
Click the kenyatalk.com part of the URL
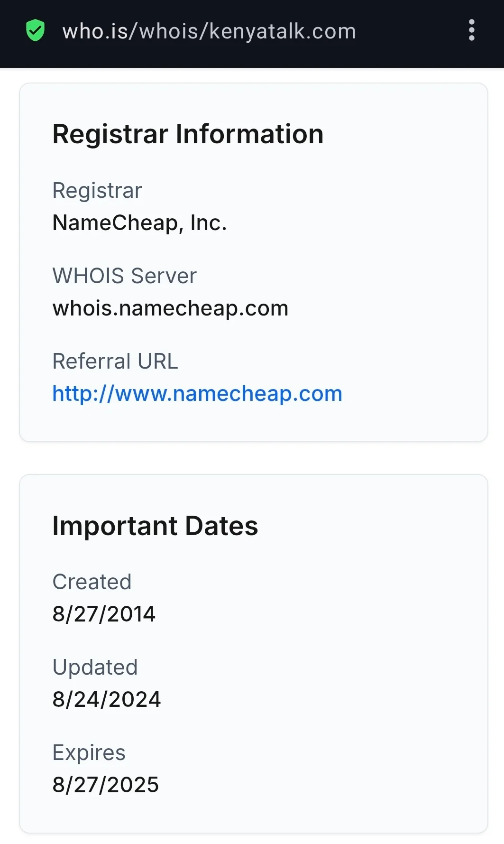tap(283, 31)
